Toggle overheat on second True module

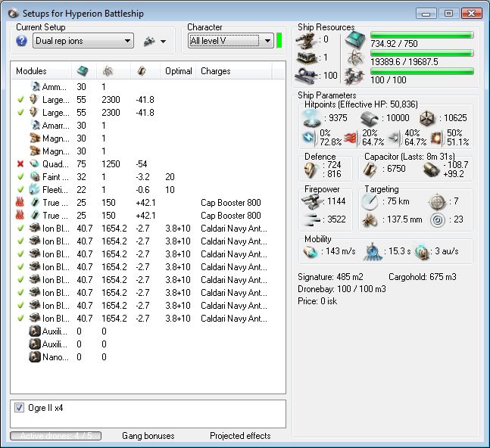tap(20, 215)
